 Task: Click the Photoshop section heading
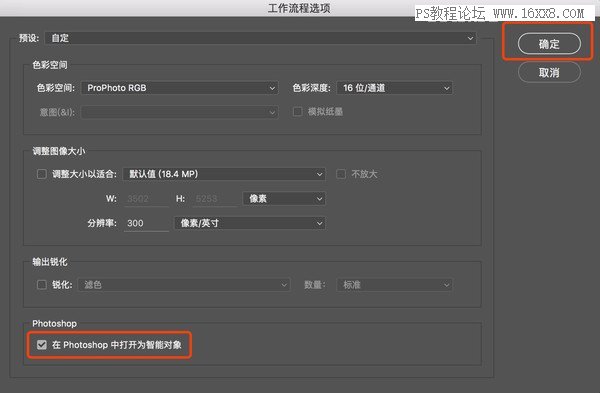(54, 323)
